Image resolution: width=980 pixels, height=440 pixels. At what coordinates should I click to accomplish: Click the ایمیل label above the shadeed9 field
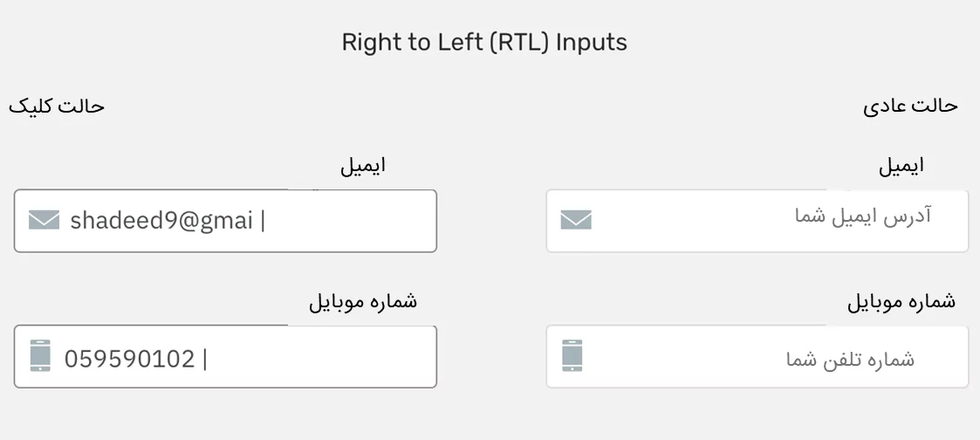coord(363,166)
